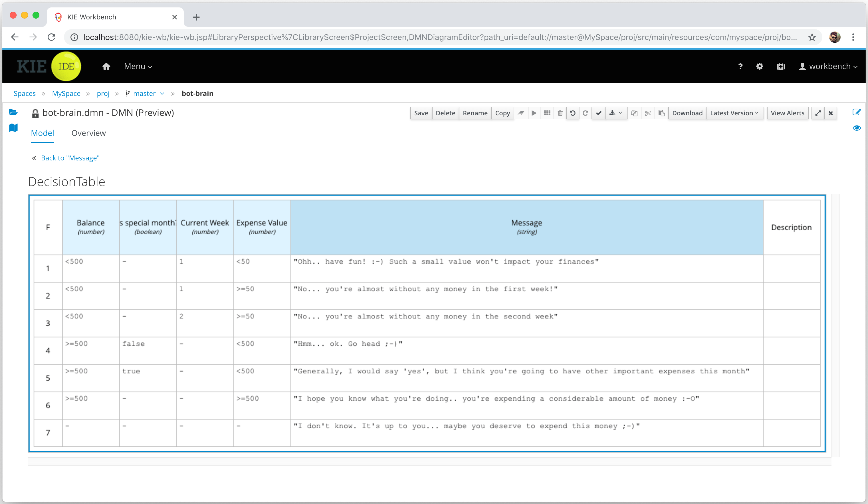Screen dimensions: 868x504
Task: Click the Chrome profile avatar
Action: coord(834,37)
